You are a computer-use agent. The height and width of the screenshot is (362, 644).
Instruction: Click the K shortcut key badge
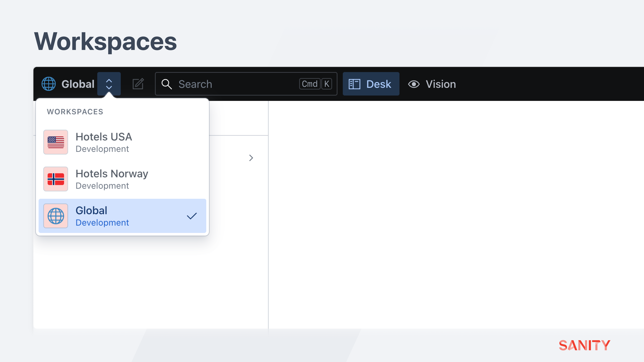pos(327,84)
